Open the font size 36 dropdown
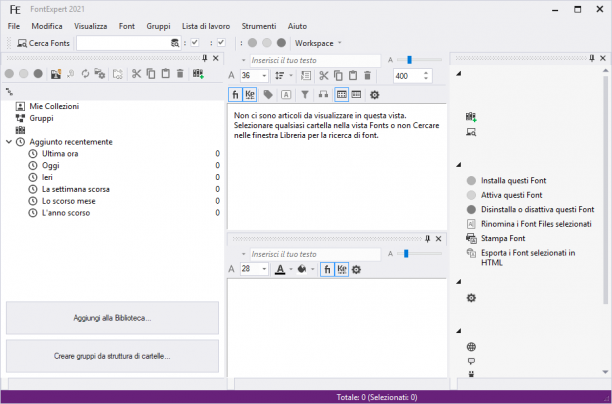The height and width of the screenshot is (404, 612). pyautogui.click(x=264, y=75)
